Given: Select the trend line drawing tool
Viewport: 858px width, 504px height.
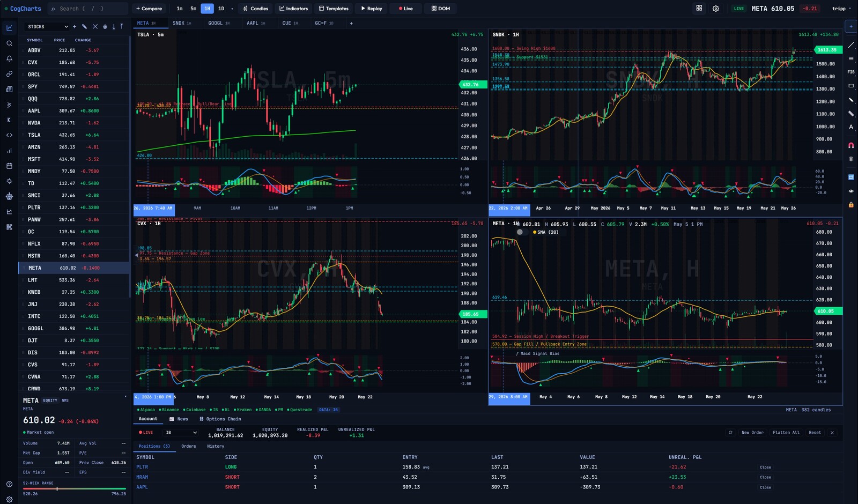Looking at the screenshot, I should (851, 45).
